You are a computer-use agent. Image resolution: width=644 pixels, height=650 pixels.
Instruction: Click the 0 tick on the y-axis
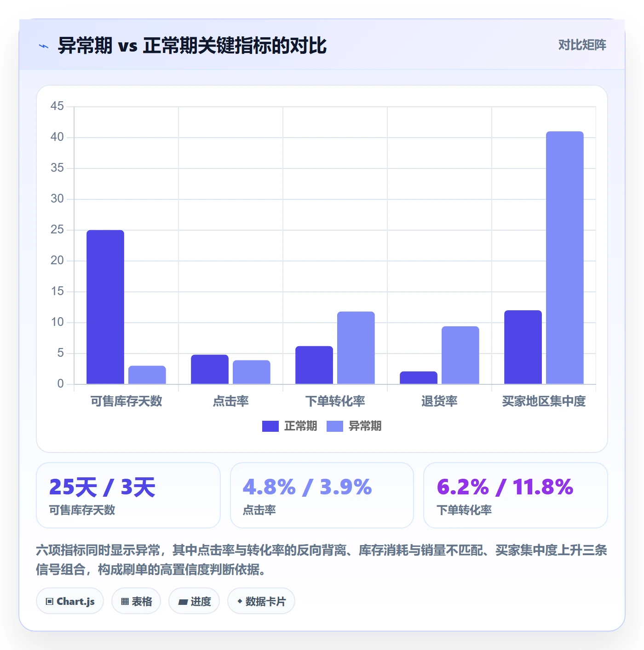[61, 384]
